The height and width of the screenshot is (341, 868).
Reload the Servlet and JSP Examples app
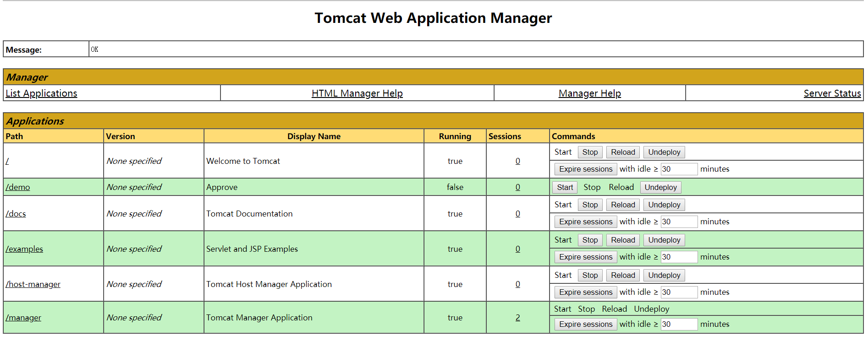tap(623, 240)
